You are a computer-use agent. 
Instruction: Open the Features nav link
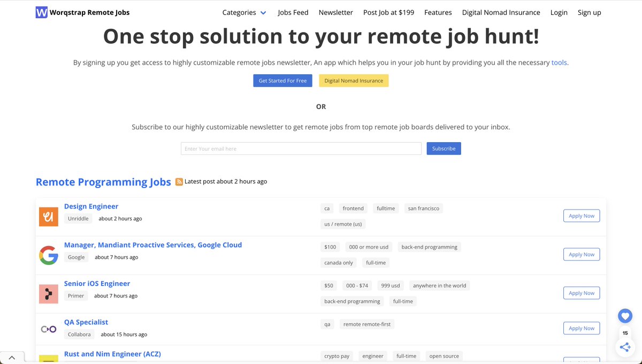pyautogui.click(x=438, y=12)
